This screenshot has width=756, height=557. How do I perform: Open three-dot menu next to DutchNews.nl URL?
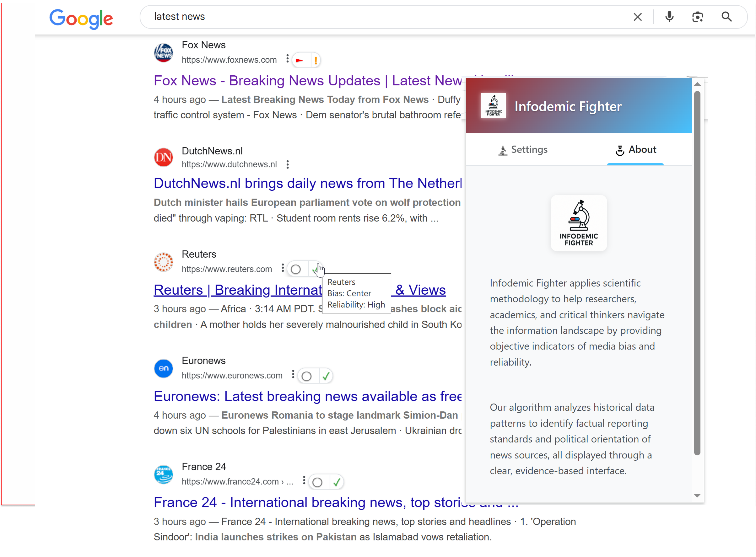pos(287,164)
